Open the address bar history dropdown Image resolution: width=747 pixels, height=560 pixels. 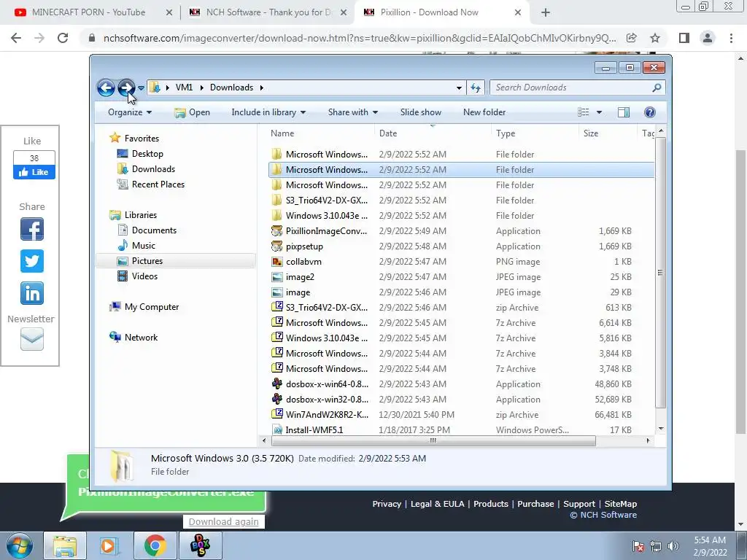[x=459, y=88]
